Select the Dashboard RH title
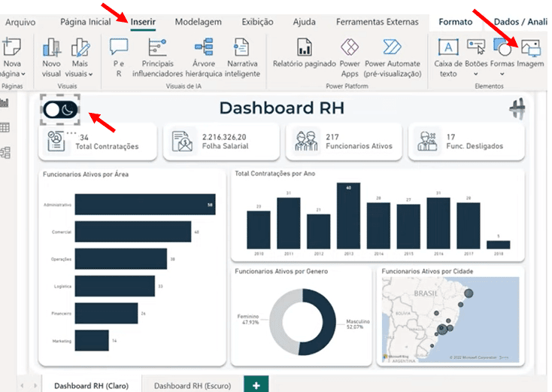The height and width of the screenshot is (392, 552). tap(281, 108)
